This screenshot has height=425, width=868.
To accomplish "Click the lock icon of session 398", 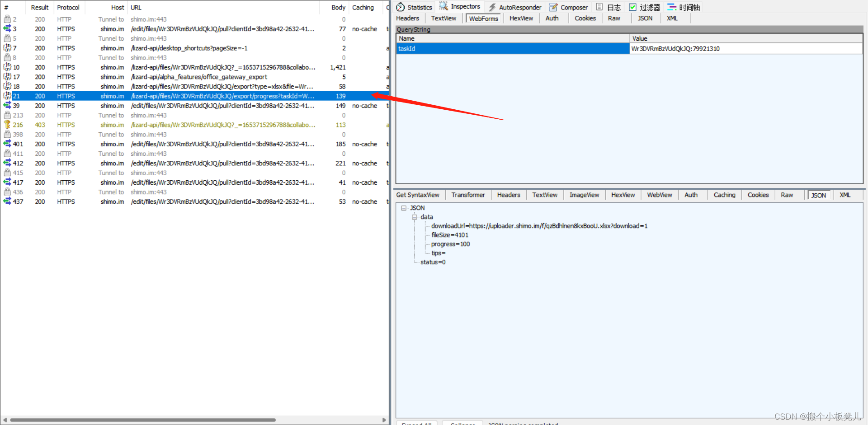I will [7, 134].
